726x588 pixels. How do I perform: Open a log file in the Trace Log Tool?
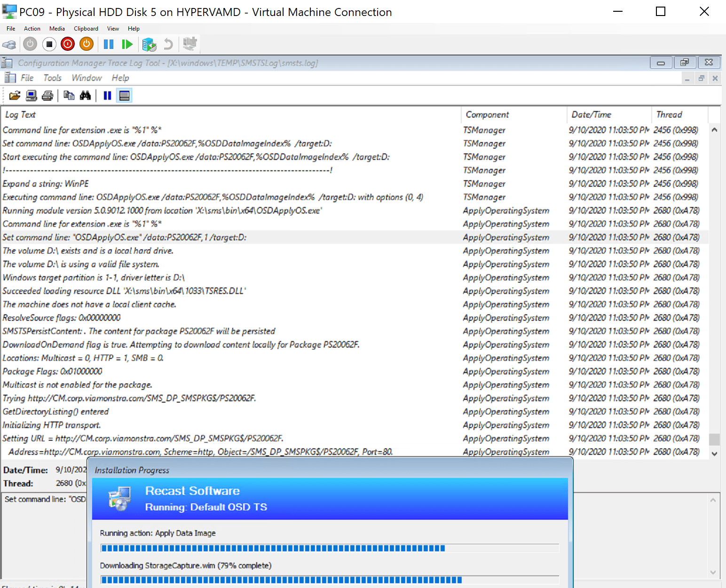tap(15, 95)
